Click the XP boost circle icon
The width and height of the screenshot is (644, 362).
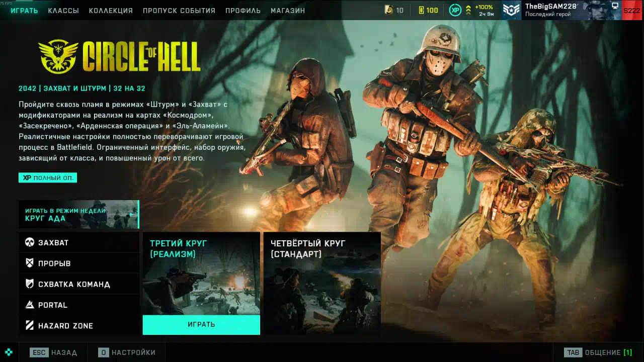tap(455, 10)
